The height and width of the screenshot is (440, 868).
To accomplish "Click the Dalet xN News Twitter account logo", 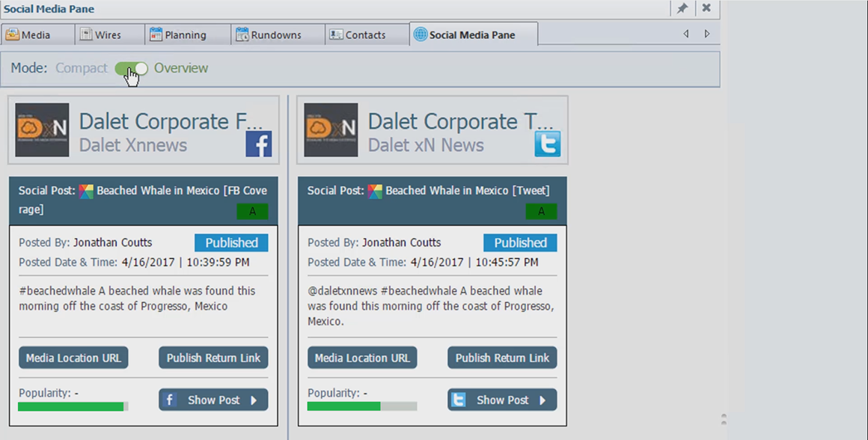I will tap(331, 130).
